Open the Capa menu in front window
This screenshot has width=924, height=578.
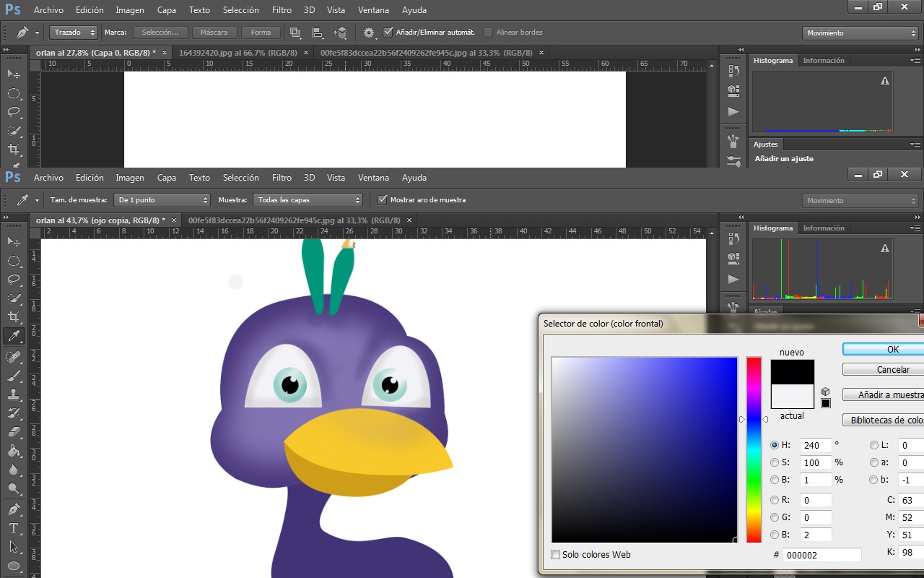(167, 178)
